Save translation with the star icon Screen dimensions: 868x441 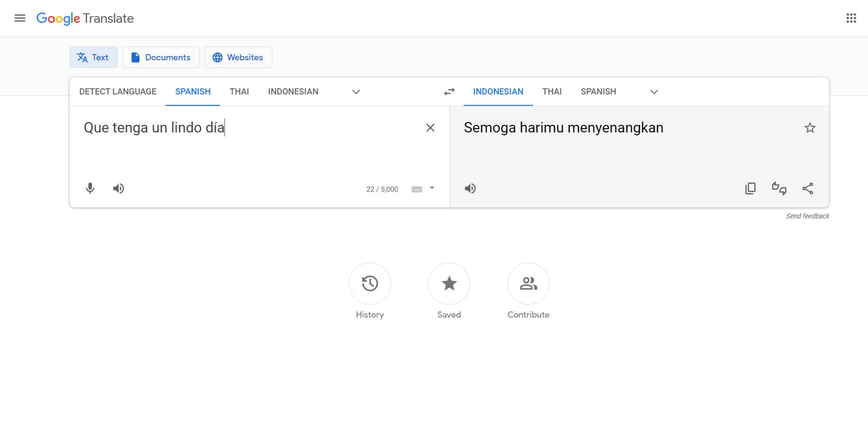[x=810, y=128]
